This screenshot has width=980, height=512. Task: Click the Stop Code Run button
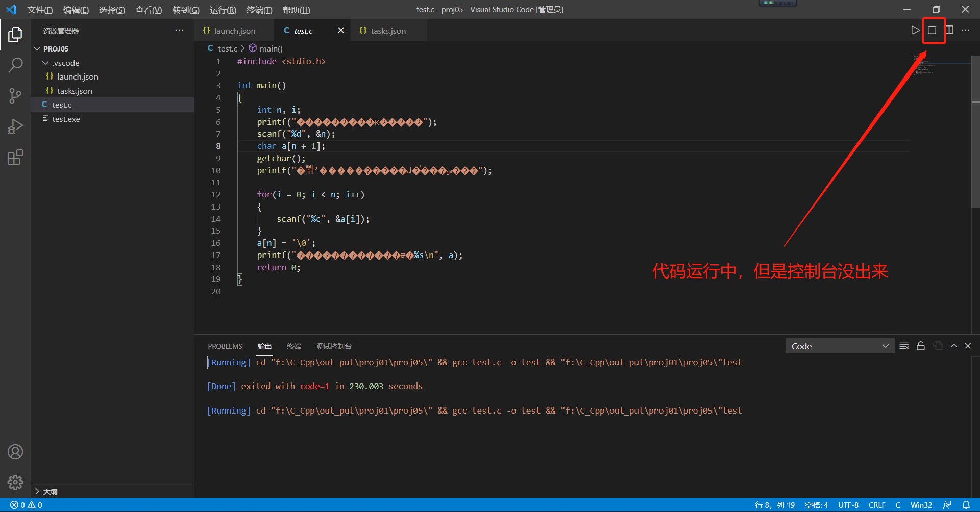932,30
